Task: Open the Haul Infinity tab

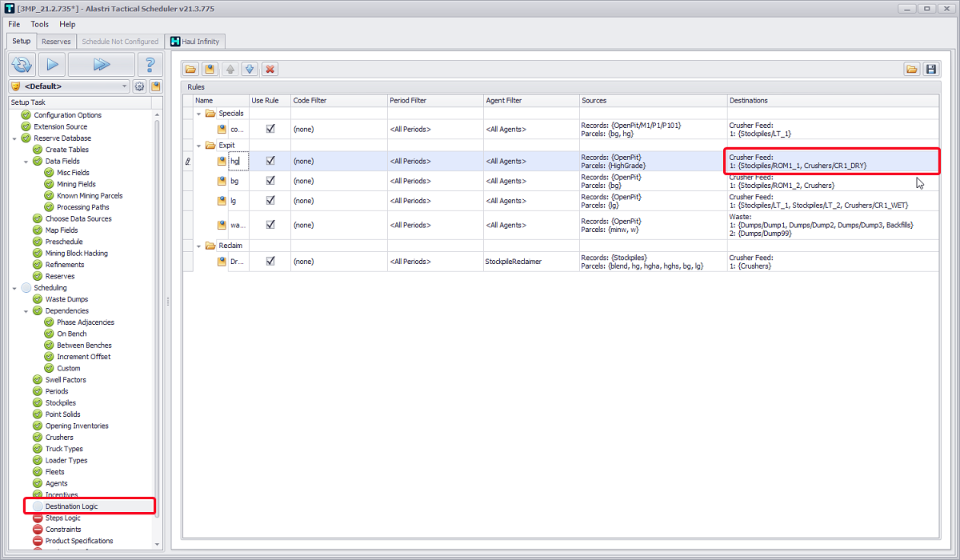Action: pos(196,42)
